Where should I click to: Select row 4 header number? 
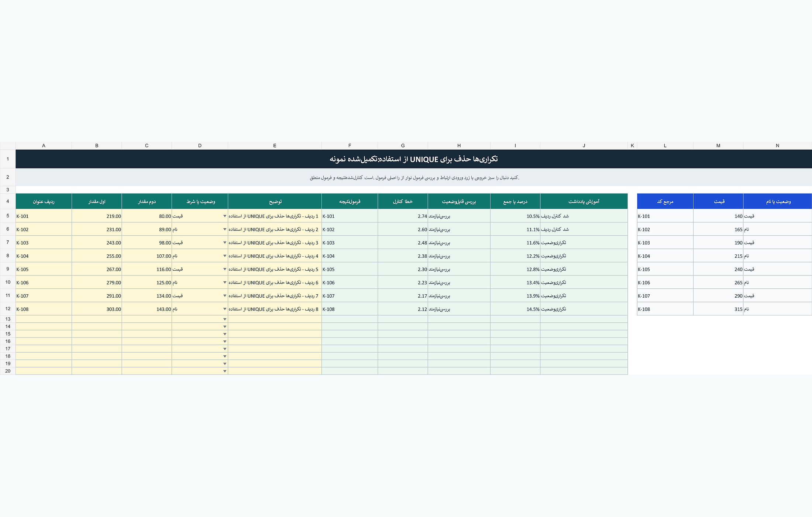click(x=8, y=201)
